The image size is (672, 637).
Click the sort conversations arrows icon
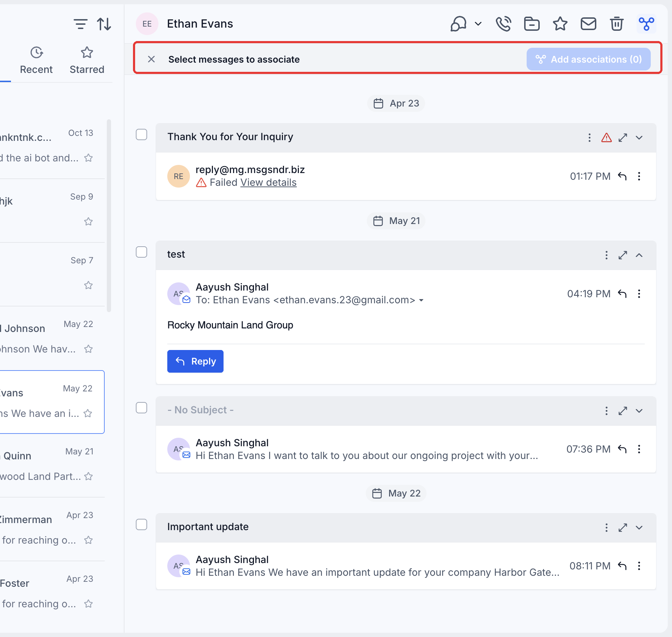point(104,24)
